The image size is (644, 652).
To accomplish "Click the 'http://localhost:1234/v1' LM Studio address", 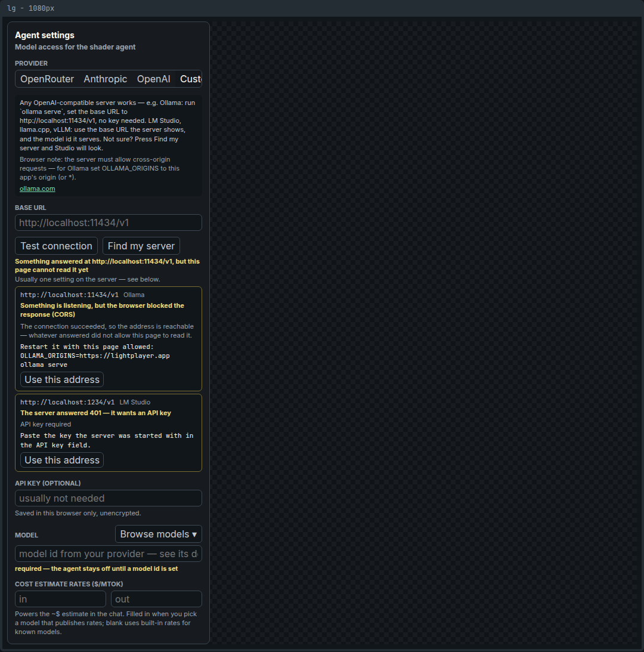I will 67,402.
